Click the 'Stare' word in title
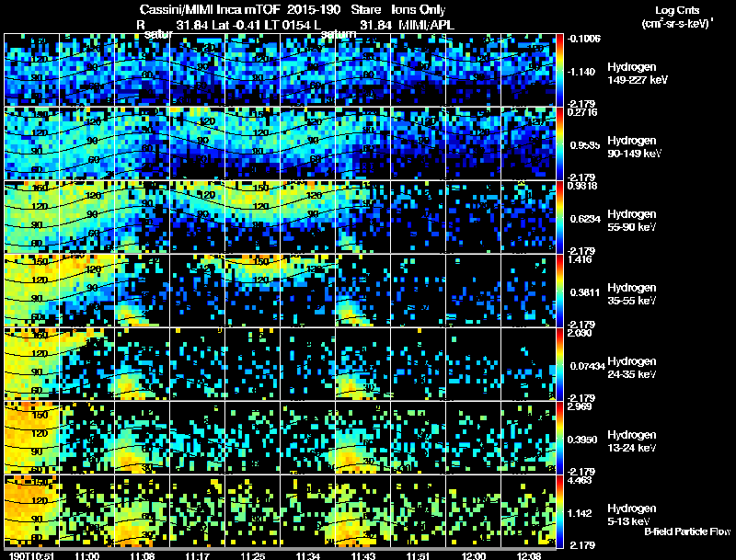736x560 pixels. click(x=365, y=9)
